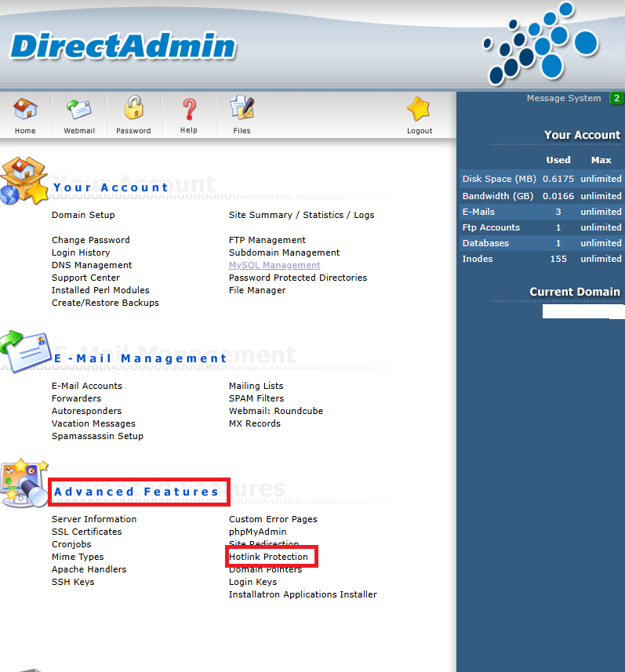
Task: Click the E-Mail Management envelope icon
Action: pyautogui.click(x=25, y=351)
